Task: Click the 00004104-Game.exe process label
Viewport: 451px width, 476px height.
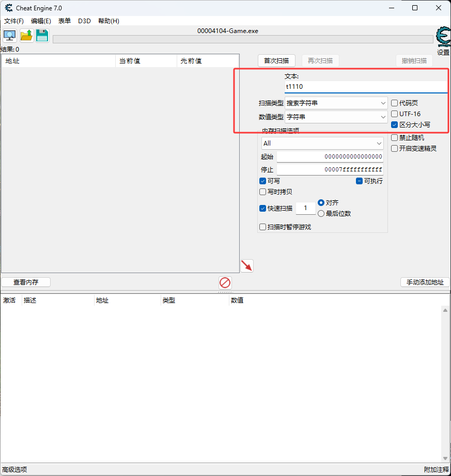Action: 228,31
